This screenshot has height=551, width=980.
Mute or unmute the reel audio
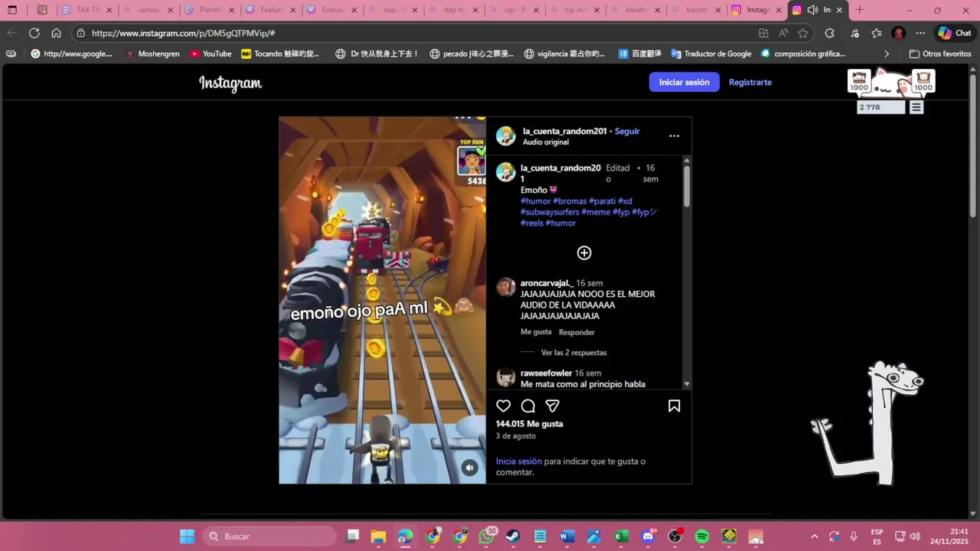470,468
